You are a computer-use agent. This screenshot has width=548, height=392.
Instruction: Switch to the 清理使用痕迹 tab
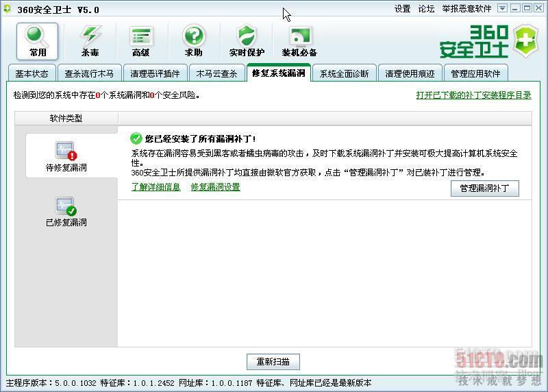coord(410,73)
